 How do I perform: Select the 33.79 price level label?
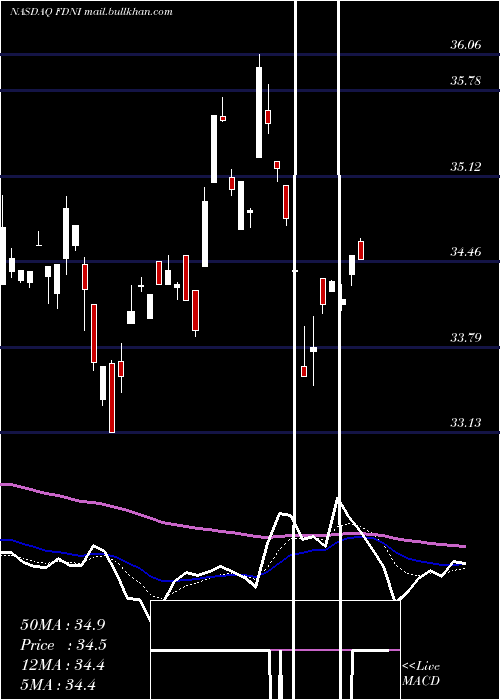466,338
